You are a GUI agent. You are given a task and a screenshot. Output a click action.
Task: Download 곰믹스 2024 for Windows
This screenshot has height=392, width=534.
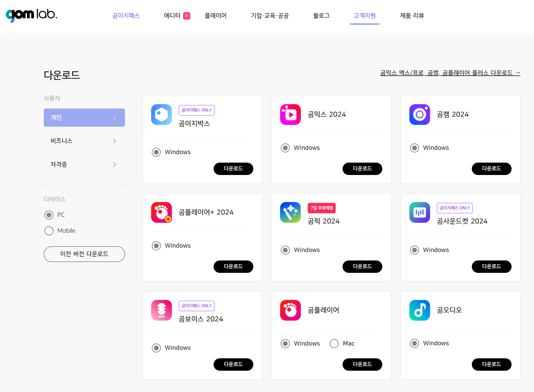point(362,169)
